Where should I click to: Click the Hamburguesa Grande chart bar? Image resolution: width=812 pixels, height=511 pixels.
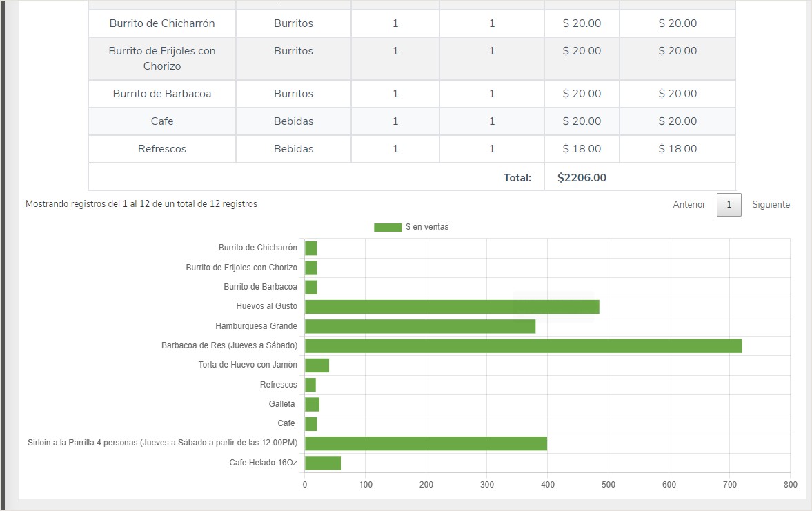420,326
